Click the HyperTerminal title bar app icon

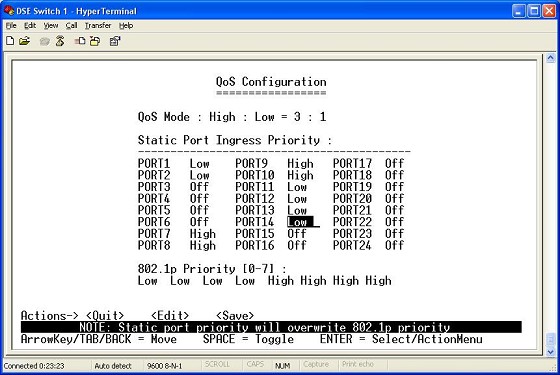(x=9, y=11)
